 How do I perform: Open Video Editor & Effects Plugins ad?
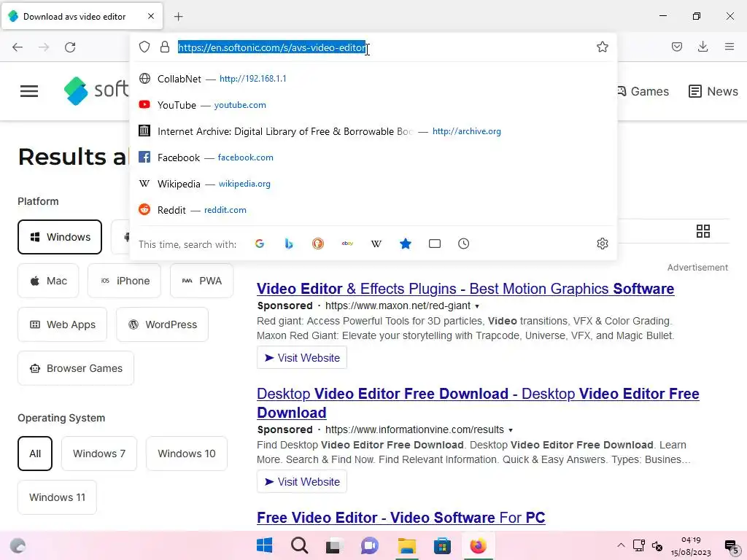click(465, 289)
